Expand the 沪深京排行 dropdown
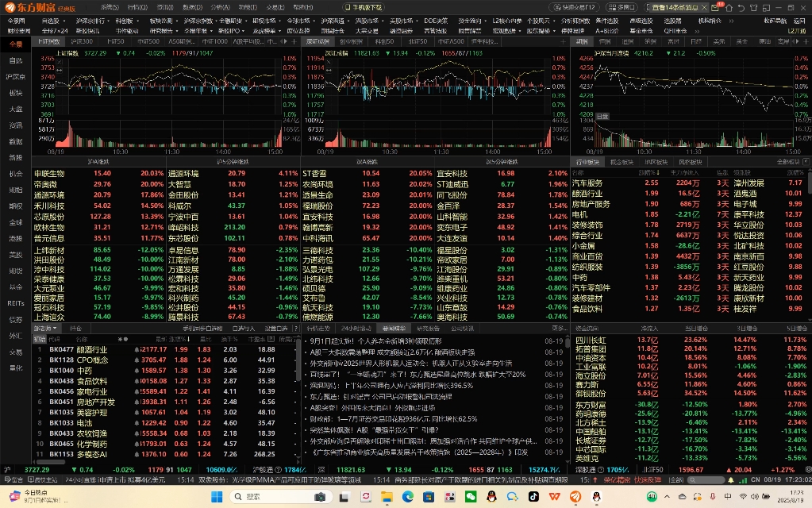This screenshot has height=508, width=812. [108, 21]
